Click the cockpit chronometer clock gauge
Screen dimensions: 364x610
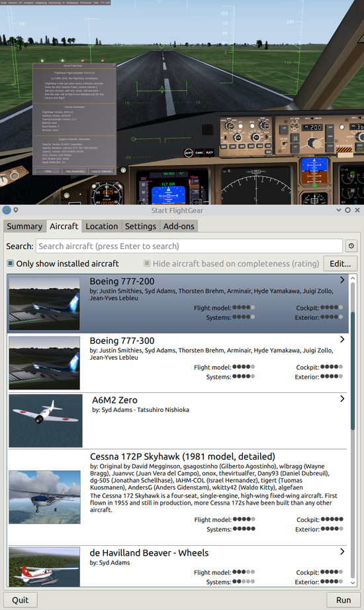click(108, 193)
